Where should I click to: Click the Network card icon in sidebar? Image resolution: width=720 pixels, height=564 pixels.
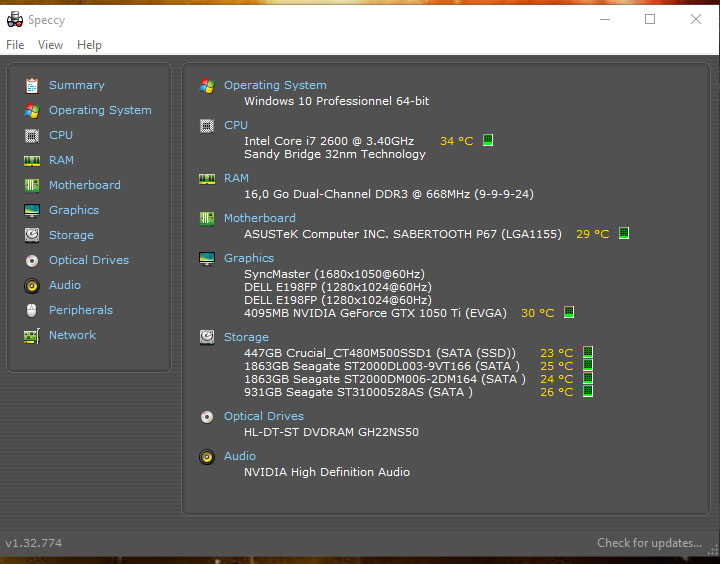click(32, 336)
